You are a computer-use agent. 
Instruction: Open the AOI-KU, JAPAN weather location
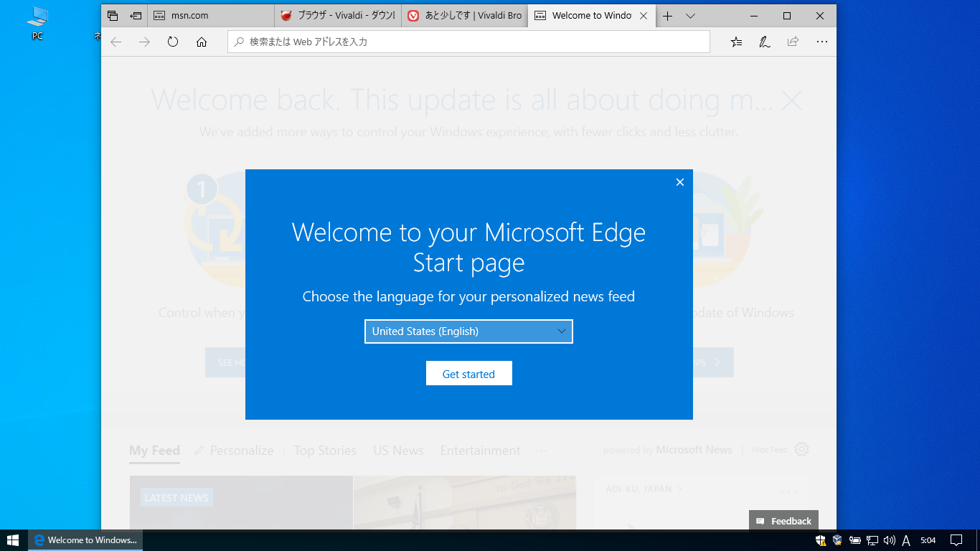pyautogui.click(x=644, y=489)
